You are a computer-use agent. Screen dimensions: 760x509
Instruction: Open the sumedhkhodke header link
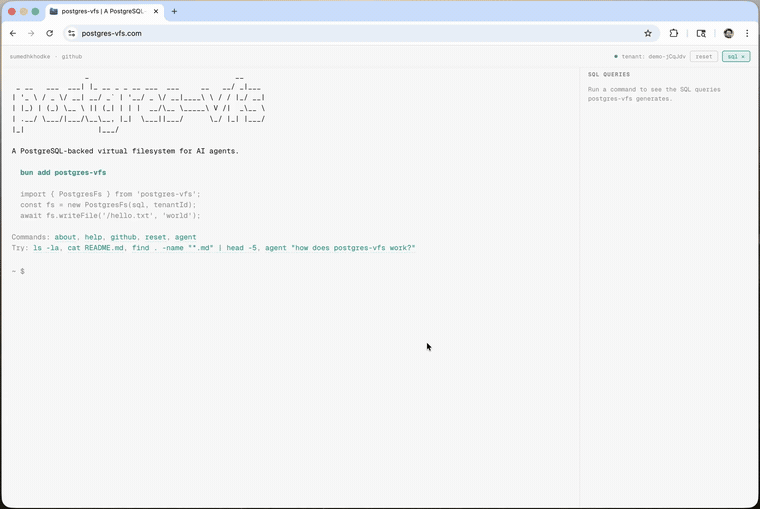pos(30,57)
